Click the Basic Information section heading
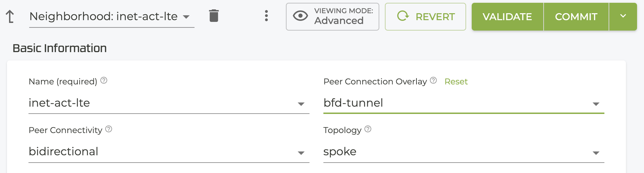Image resolution: width=644 pixels, height=173 pixels. pyautogui.click(x=59, y=48)
